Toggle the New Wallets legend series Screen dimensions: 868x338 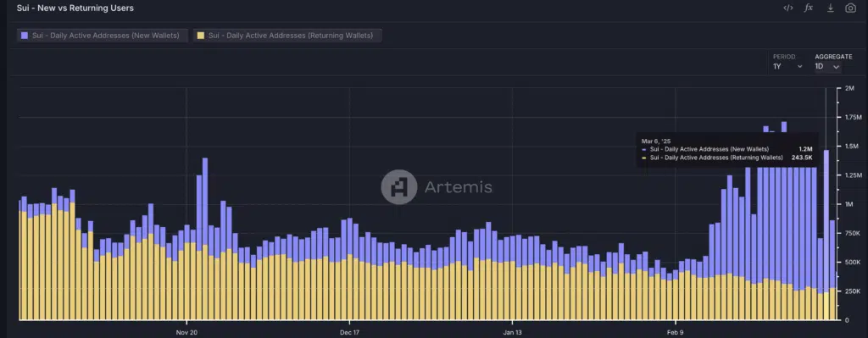tap(103, 36)
